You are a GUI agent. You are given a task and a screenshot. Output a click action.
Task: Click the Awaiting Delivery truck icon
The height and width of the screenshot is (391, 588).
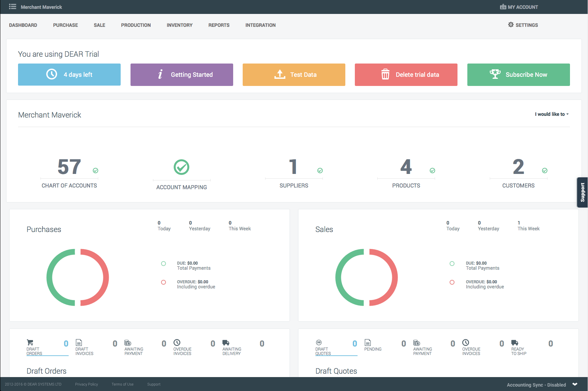click(226, 342)
